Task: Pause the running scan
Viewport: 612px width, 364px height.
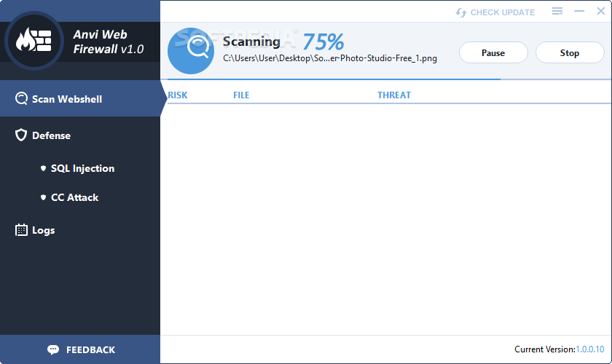Action: pos(493,52)
